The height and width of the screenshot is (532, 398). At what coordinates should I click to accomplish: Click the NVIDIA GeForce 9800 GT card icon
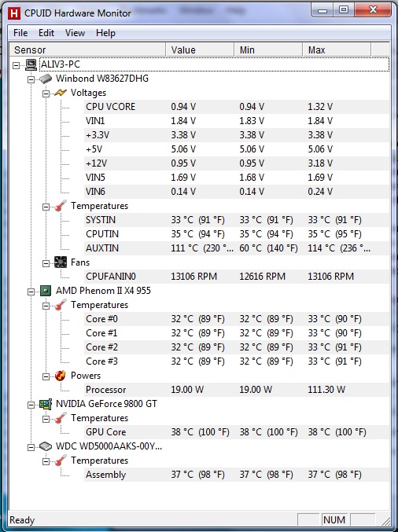46,404
